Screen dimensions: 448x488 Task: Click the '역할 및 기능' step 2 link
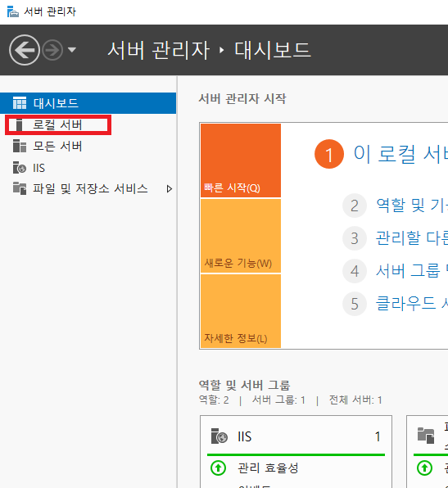[x=412, y=206]
